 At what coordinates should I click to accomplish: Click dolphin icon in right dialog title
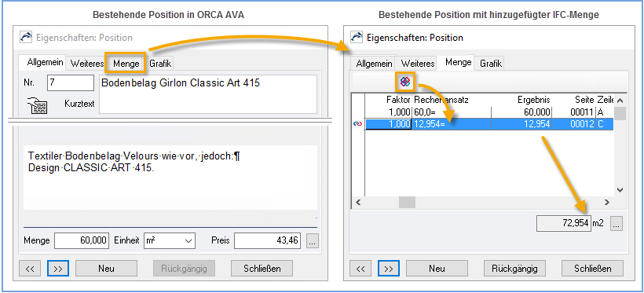pos(357,38)
